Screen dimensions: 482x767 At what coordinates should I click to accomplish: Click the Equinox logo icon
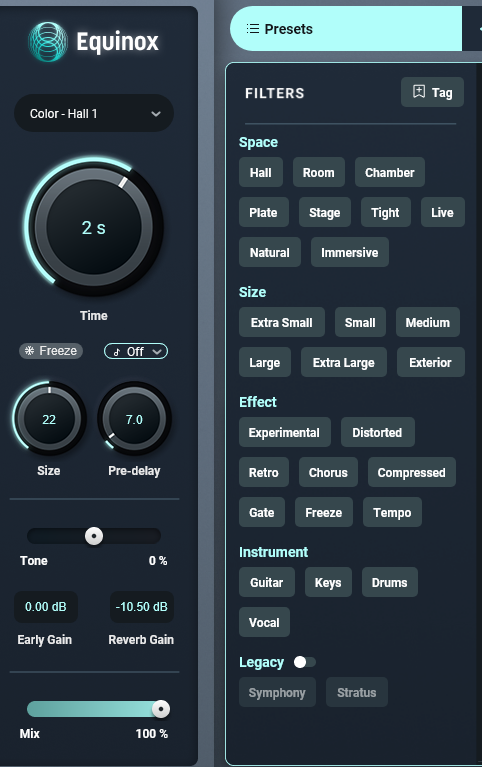point(47,42)
